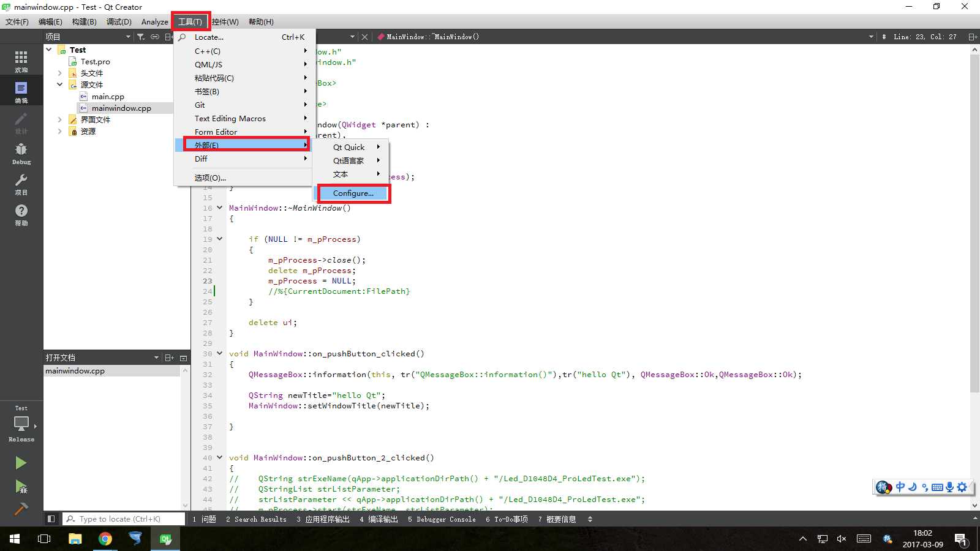Toggle synchronize with editor link icon
Image resolution: width=980 pixels, height=551 pixels.
(155, 37)
